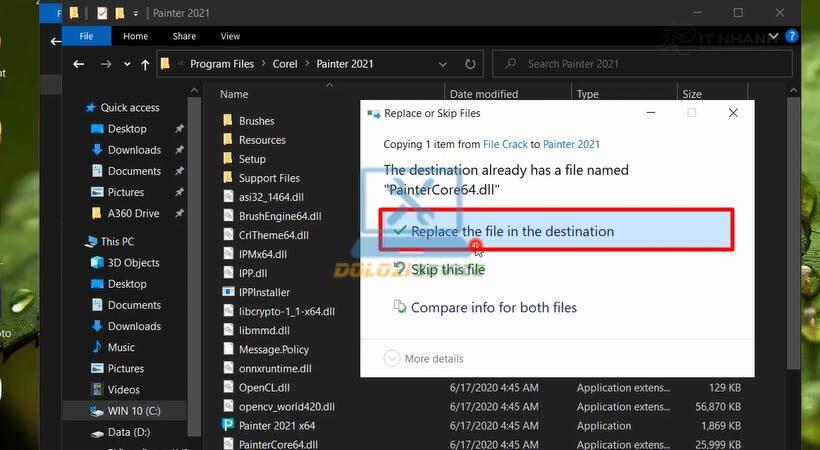
Task: Click the Up one level arrow
Action: pyautogui.click(x=145, y=64)
